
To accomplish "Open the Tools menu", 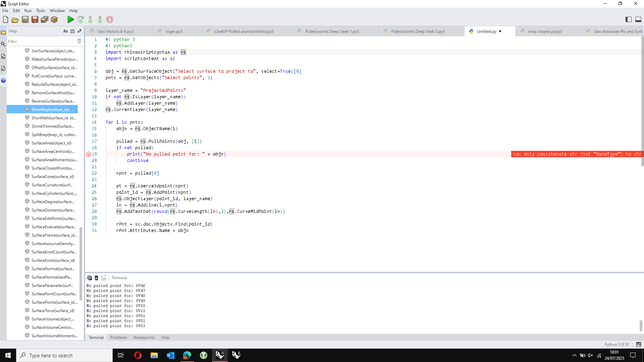I will (41, 11).
